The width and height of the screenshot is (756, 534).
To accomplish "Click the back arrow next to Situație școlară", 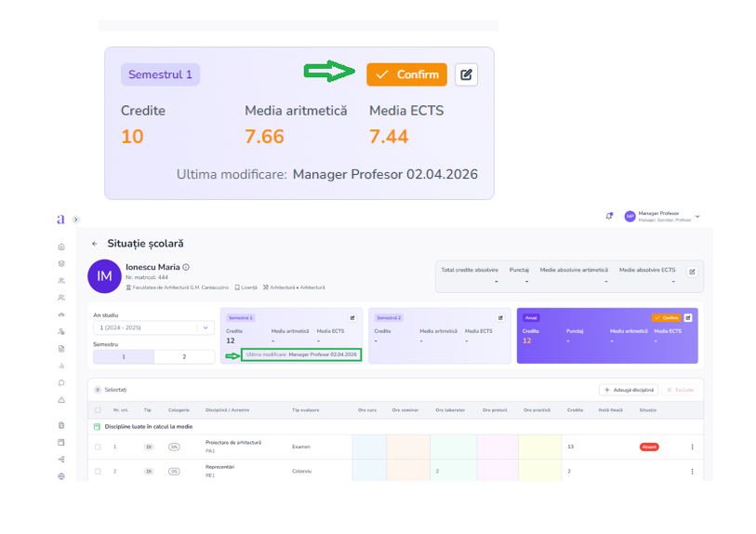I will pos(95,244).
